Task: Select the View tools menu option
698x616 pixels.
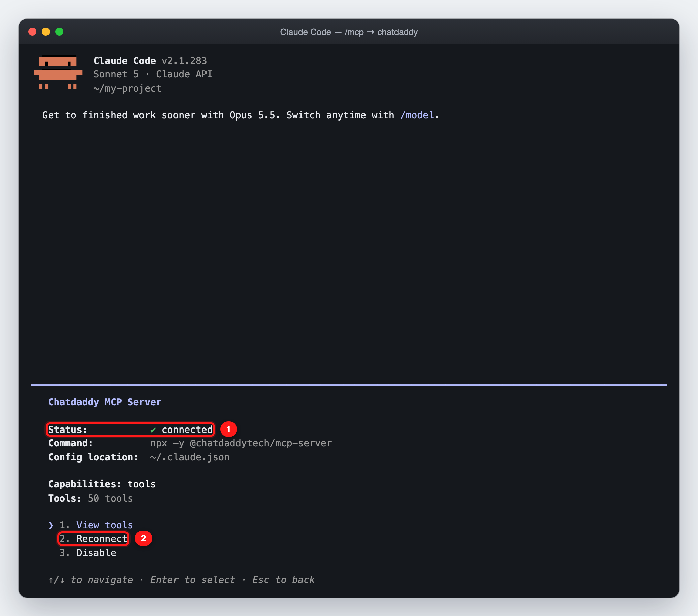Action: 96,525
